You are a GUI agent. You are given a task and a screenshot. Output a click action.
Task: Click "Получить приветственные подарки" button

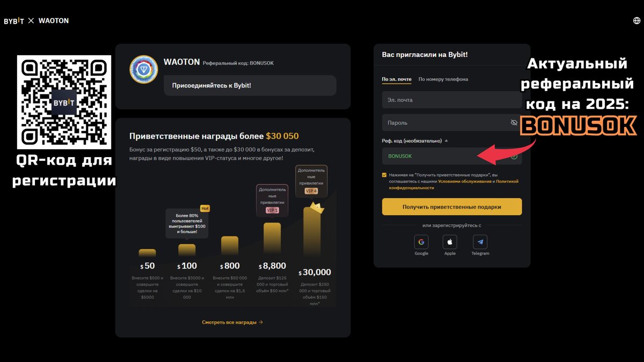pyautogui.click(x=452, y=206)
